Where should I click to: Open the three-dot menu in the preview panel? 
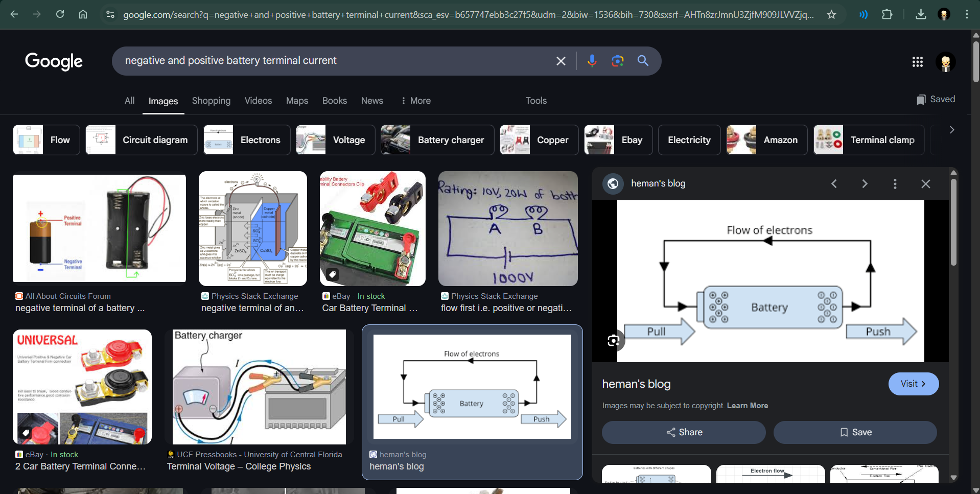(x=895, y=183)
